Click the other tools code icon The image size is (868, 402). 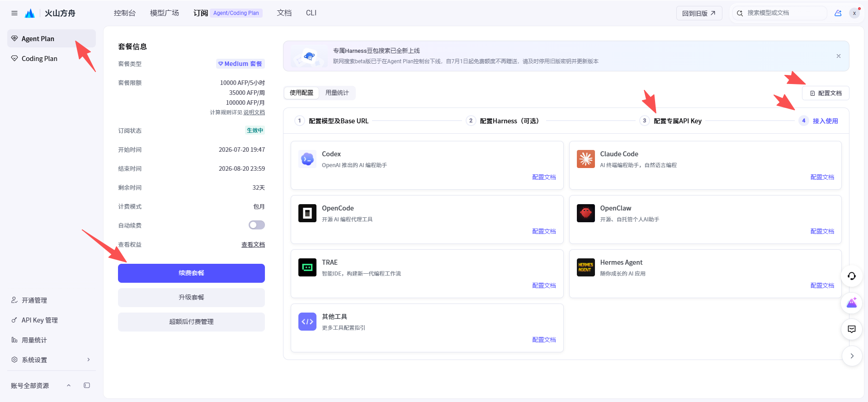(x=307, y=322)
